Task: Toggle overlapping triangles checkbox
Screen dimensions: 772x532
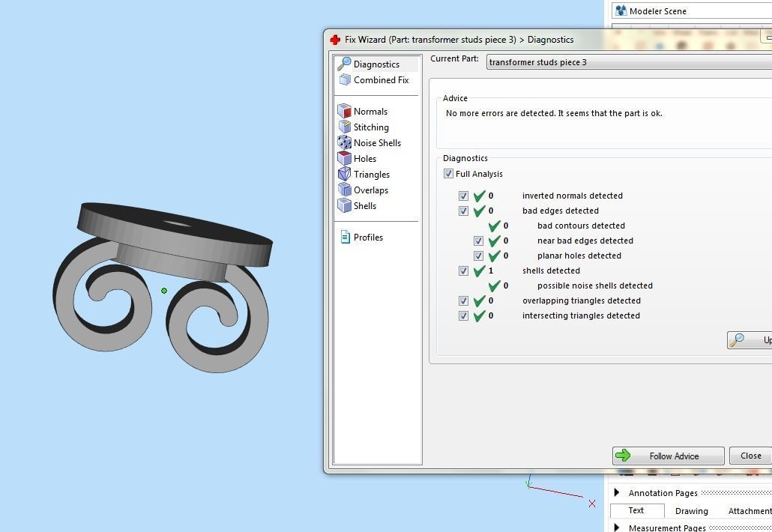Action: [463, 300]
